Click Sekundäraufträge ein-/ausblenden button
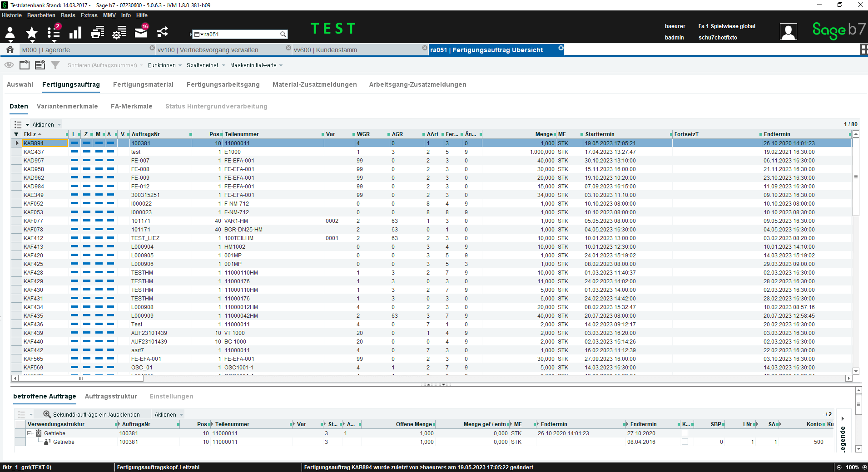868x472 pixels. click(92, 414)
